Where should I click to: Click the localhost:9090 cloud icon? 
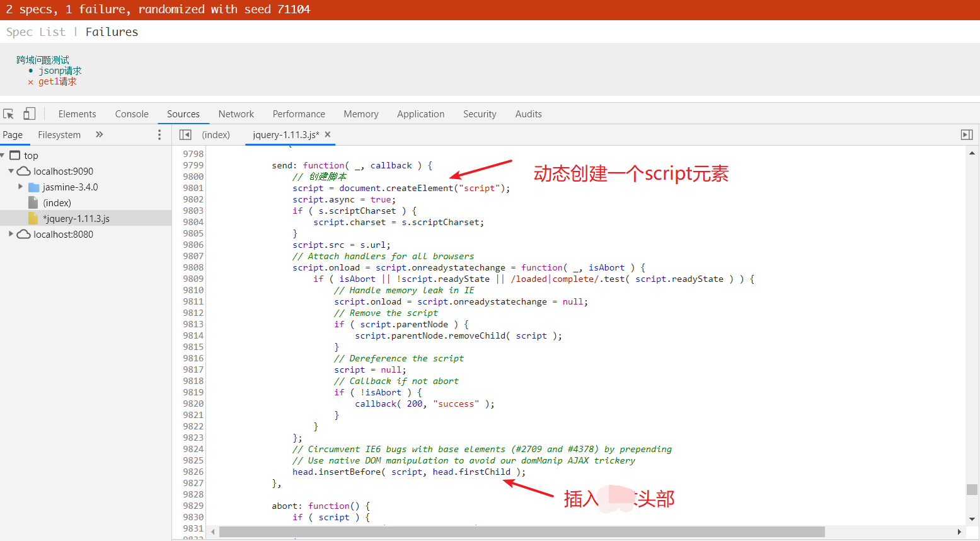coord(22,171)
